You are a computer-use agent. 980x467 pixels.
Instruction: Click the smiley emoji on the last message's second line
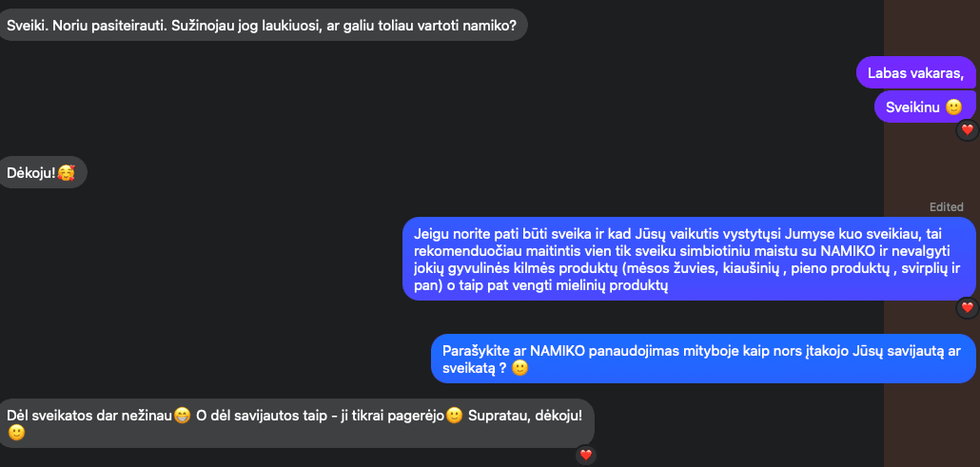pyautogui.click(x=16, y=433)
